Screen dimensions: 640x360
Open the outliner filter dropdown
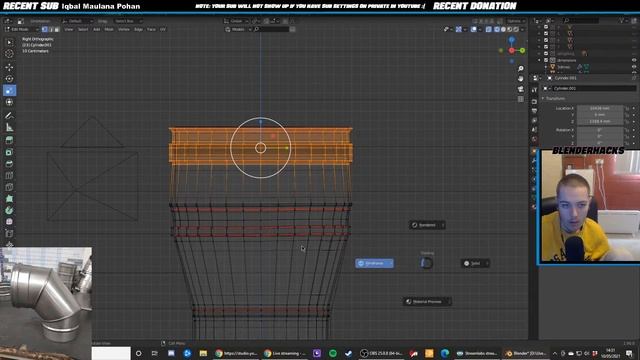623,20
